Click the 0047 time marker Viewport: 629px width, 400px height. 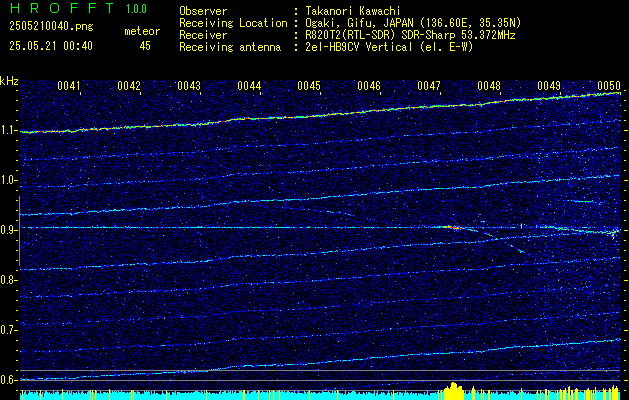429,86
